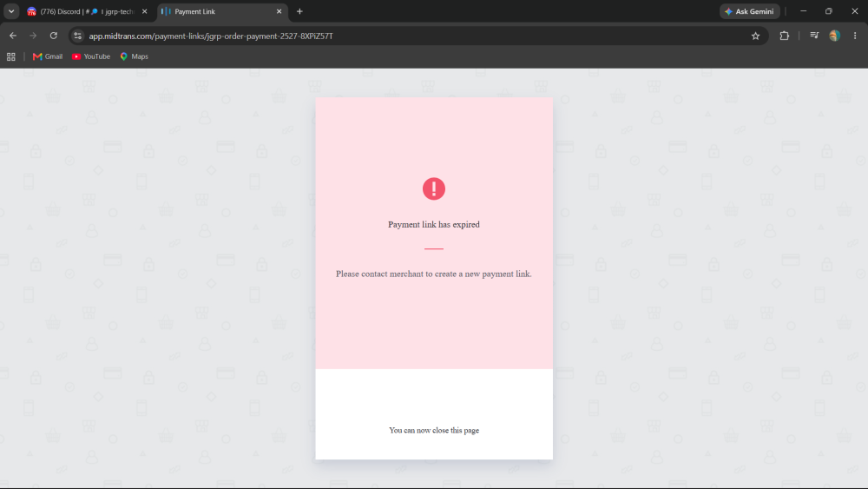Screen dimensions: 868x489
Task: Click the red exclamation error icon
Action: click(x=434, y=188)
